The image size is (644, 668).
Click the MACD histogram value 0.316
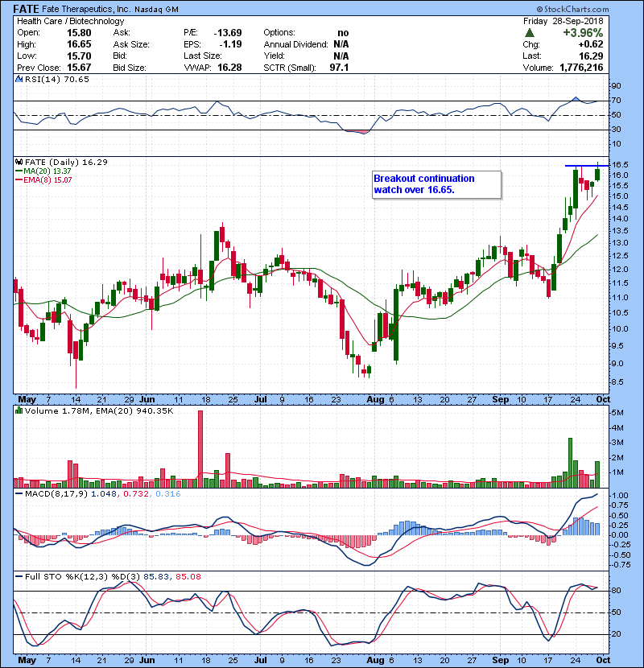point(168,494)
